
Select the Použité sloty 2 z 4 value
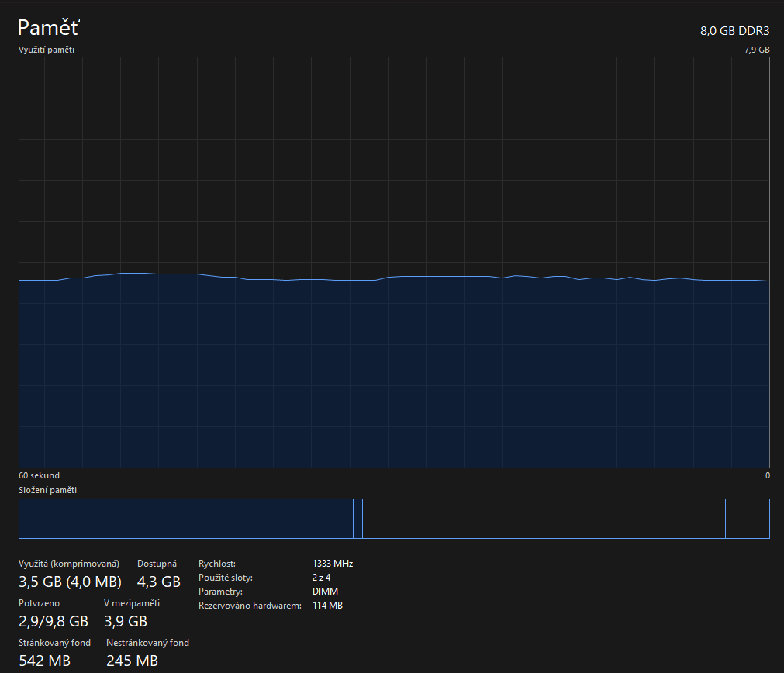pos(321,578)
